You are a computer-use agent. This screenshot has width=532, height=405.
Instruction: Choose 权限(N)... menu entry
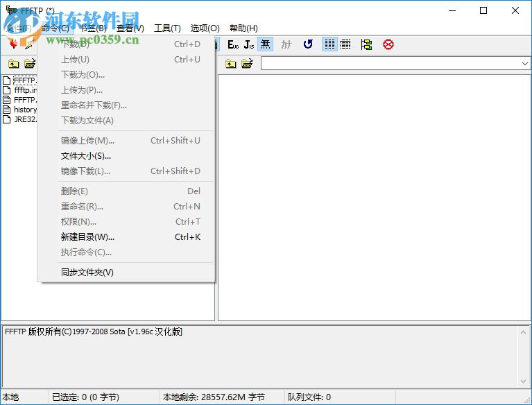point(126,221)
